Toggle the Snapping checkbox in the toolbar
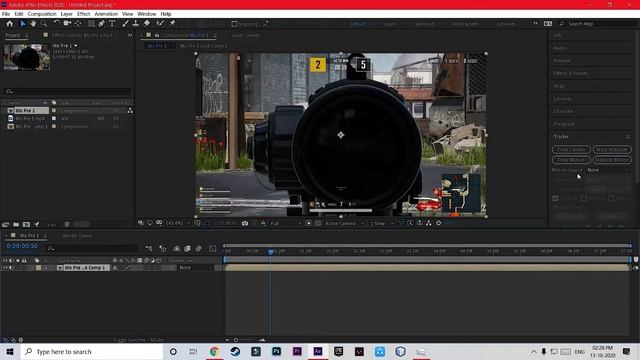Image resolution: width=640 pixels, height=360 pixels. point(234,24)
